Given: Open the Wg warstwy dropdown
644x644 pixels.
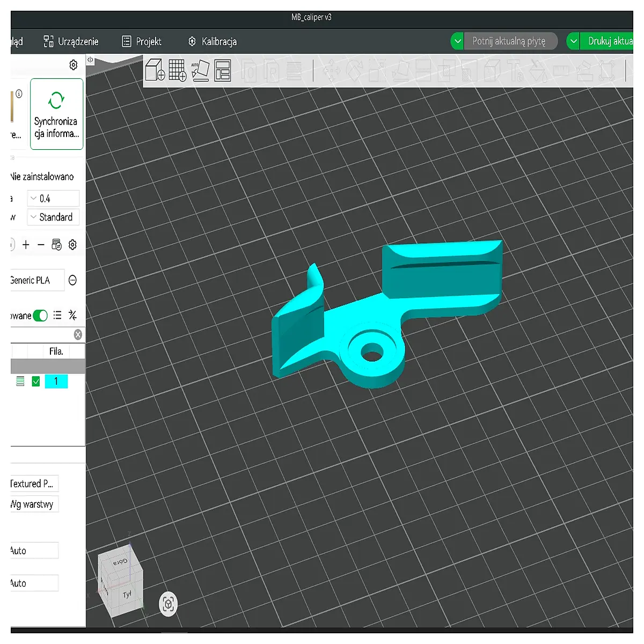Looking at the screenshot, I should click(34, 504).
